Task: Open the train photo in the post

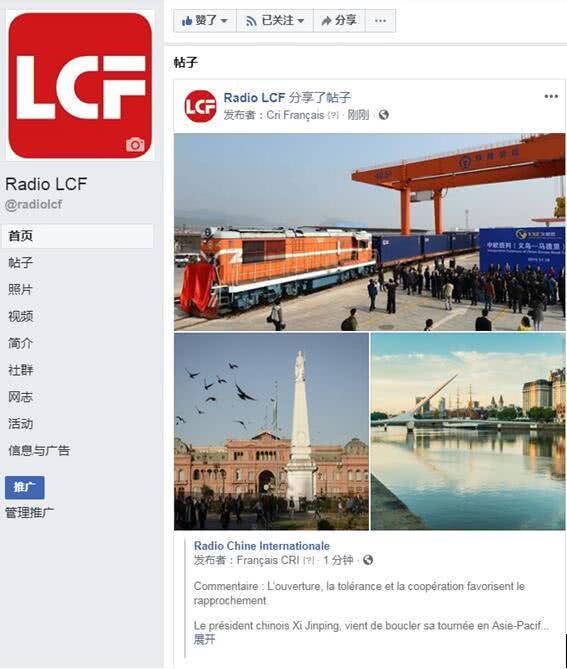Action: point(369,232)
